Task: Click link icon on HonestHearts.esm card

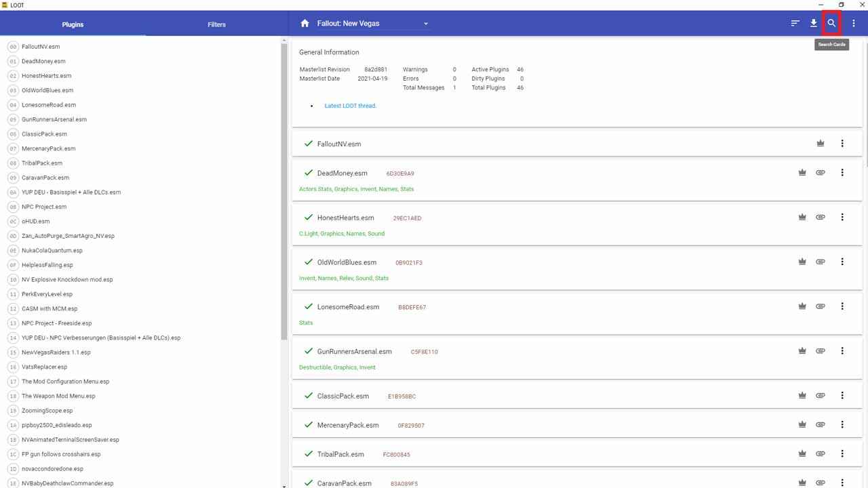Action: (x=821, y=218)
